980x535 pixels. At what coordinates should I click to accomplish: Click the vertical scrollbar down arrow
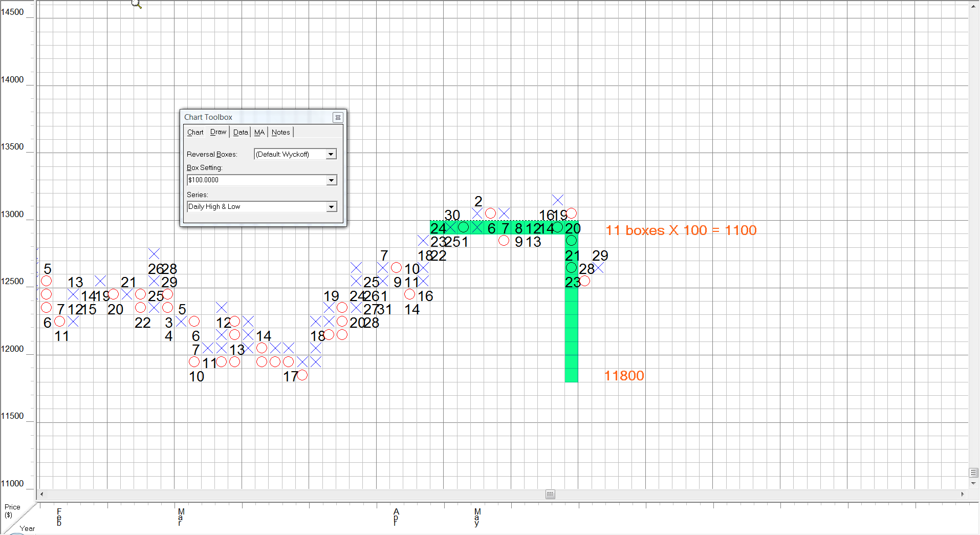[x=974, y=483]
